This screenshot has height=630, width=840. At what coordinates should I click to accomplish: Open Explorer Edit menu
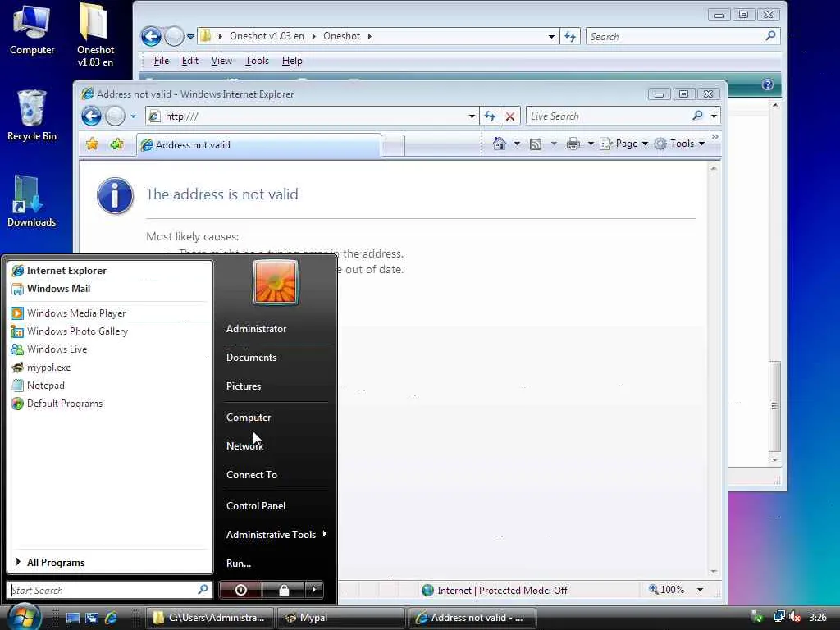(x=190, y=61)
